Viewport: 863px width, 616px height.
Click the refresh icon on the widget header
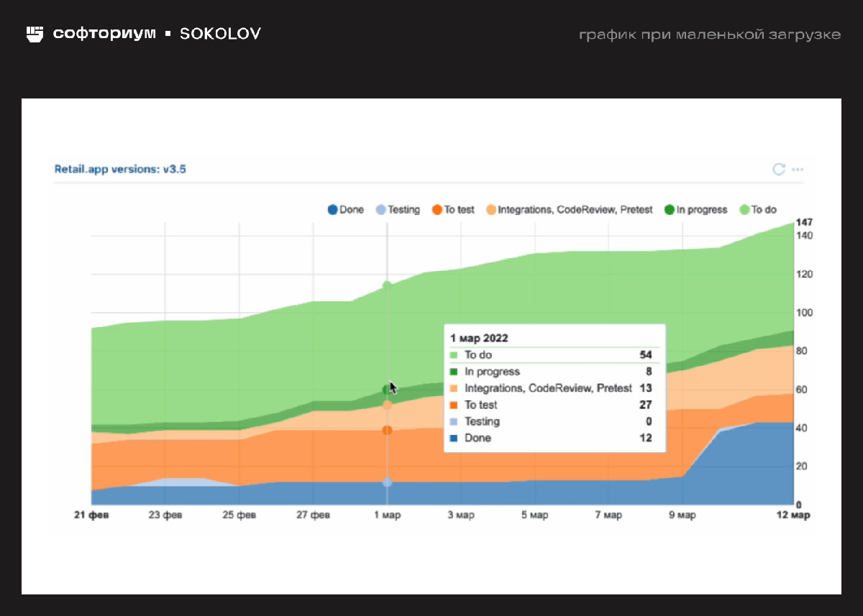(778, 169)
